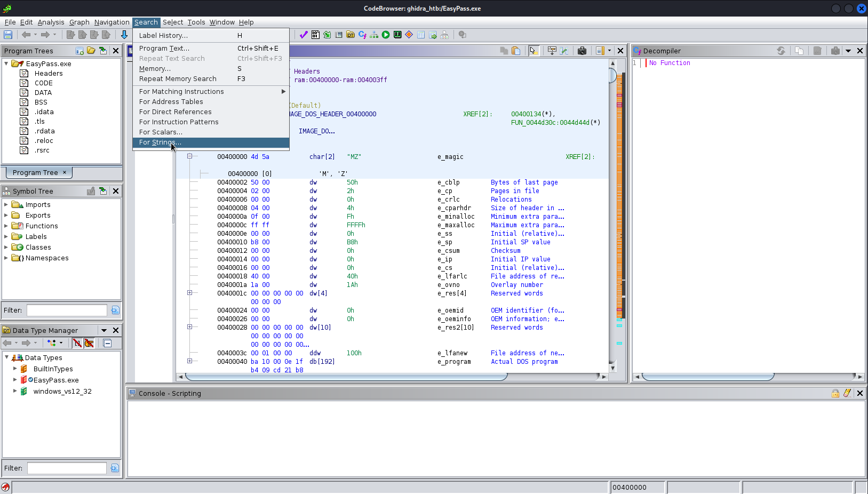Viewport: 868px width, 494px height.
Task: Click the Program Tree tab
Action: (39, 172)
